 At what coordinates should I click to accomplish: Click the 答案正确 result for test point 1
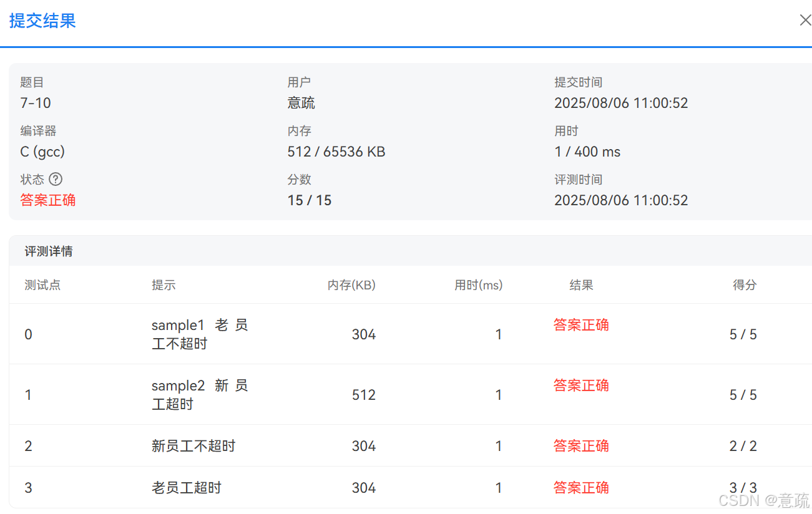(581, 385)
